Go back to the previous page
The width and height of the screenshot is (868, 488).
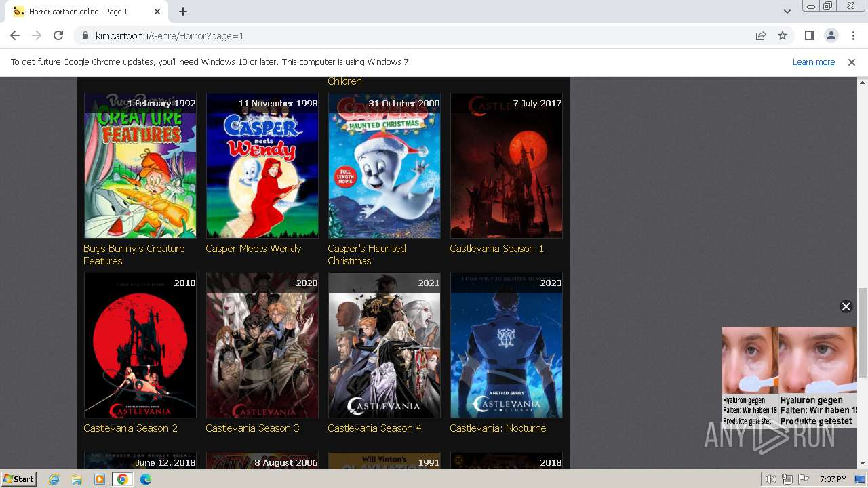[x=15, y=35]
